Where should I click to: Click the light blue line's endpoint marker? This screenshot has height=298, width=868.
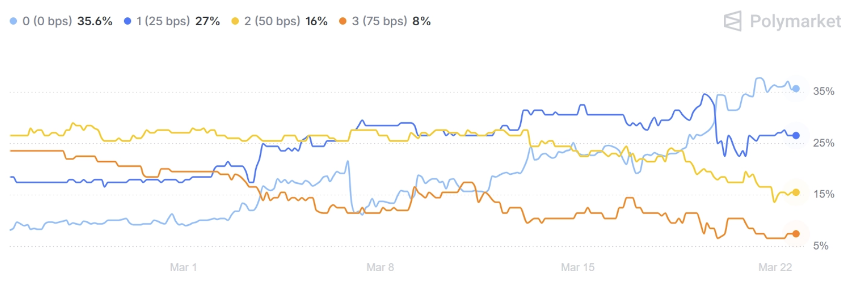point(796,89)
